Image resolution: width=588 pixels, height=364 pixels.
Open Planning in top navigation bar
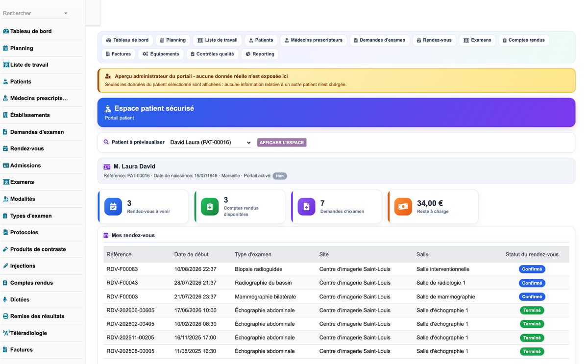(173, 40)
